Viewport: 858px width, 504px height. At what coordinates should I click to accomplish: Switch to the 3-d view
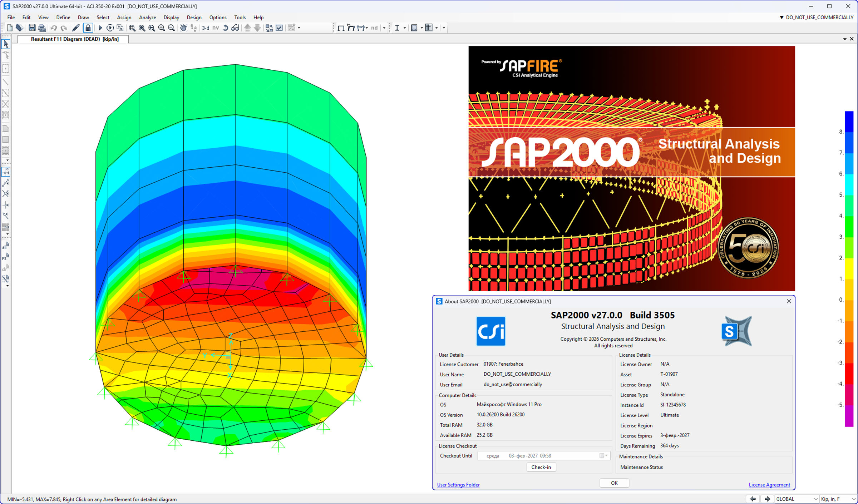(x=206, y=28)
